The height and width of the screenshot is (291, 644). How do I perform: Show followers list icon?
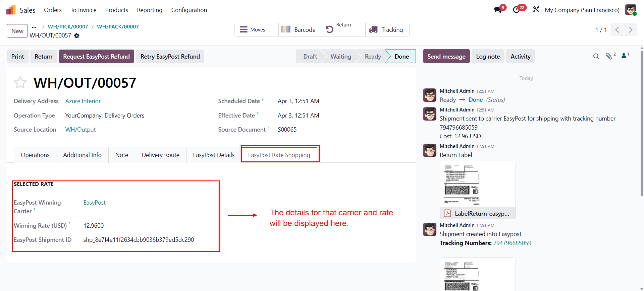(624, 56)
